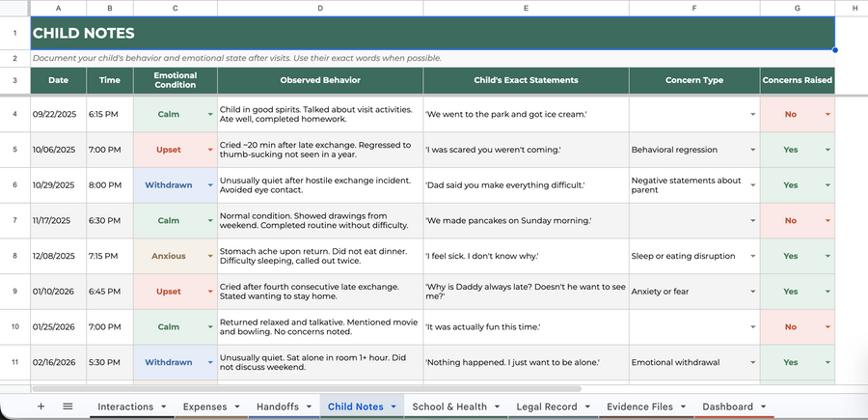Open School & Health tab dropdown arrow
The image size is (868, 420).
point(497,406)
